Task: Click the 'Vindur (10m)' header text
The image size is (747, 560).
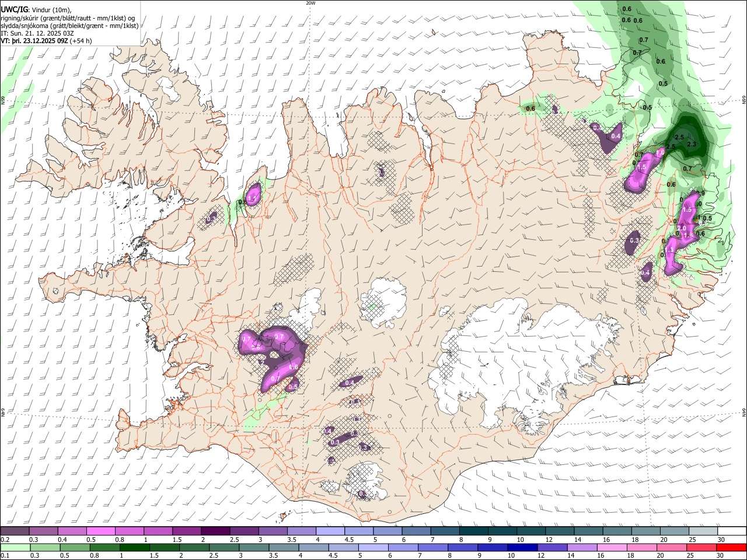Action: coord(51,10)
